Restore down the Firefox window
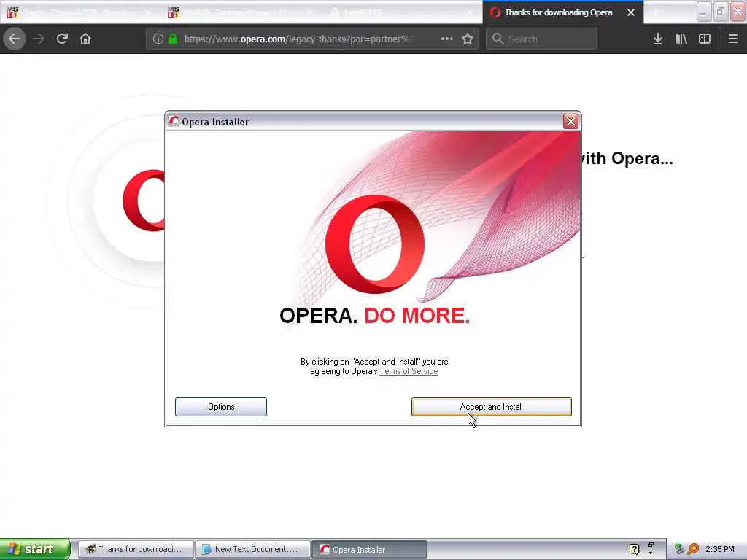 [x=720, y=12]
